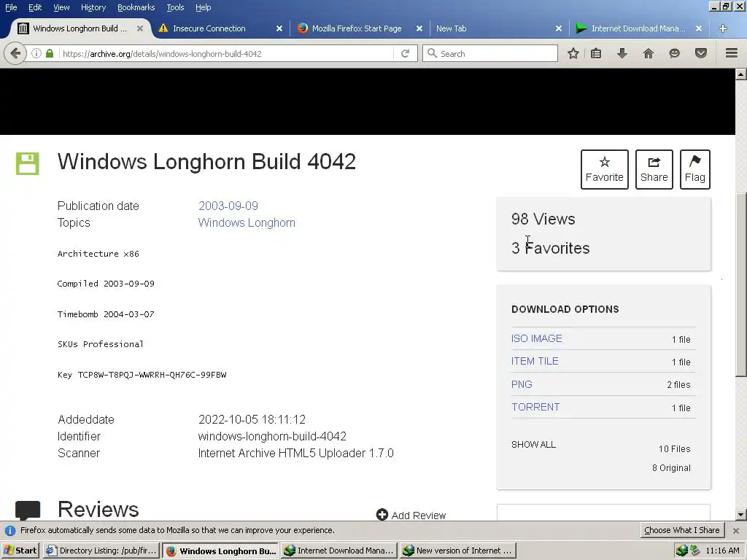
Task: View the green secure padlock icon
Action: click(x=50, y=53)
